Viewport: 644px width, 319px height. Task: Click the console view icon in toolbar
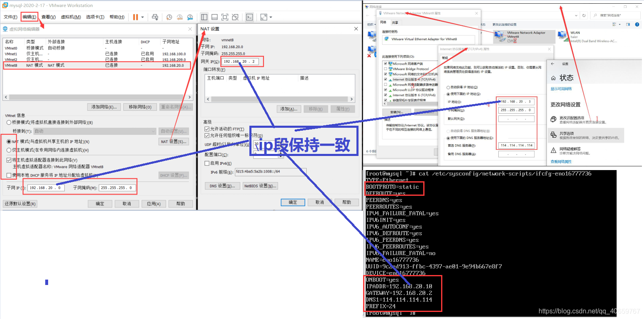(x=249, y=17)
